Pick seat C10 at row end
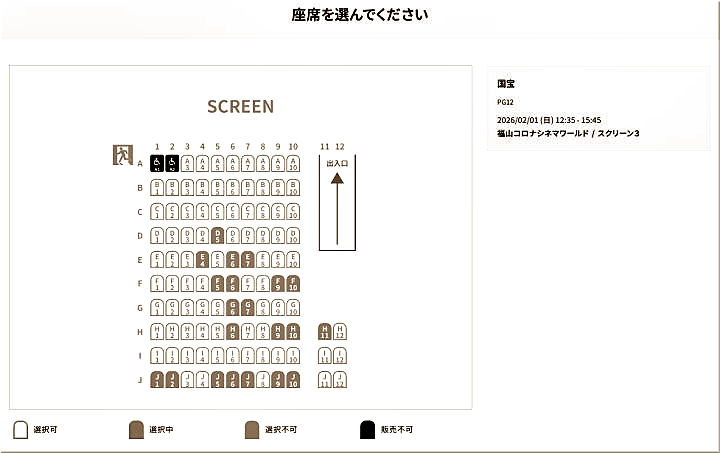The height and width of the screenshot is (453, 720). [x=293, y=211]
